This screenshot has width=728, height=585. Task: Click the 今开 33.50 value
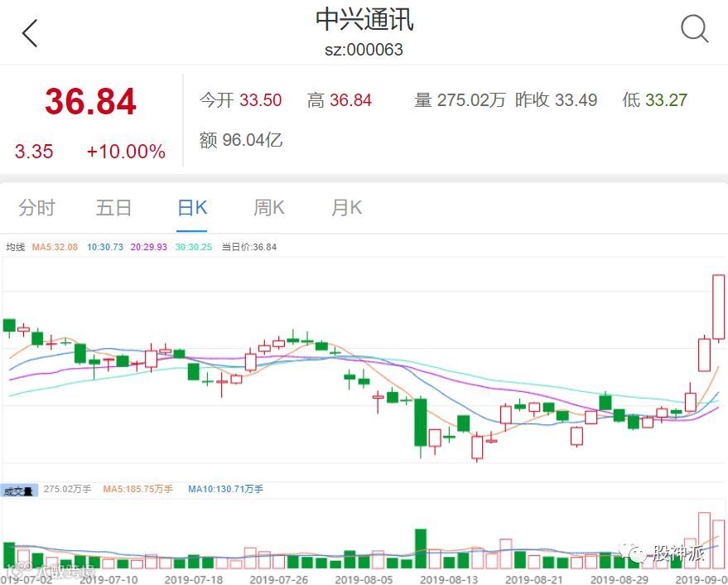click(240, 100)
